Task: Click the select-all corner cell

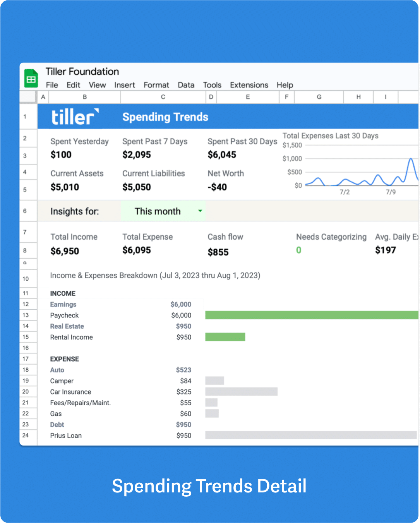Action: click(x=28, y=97)
